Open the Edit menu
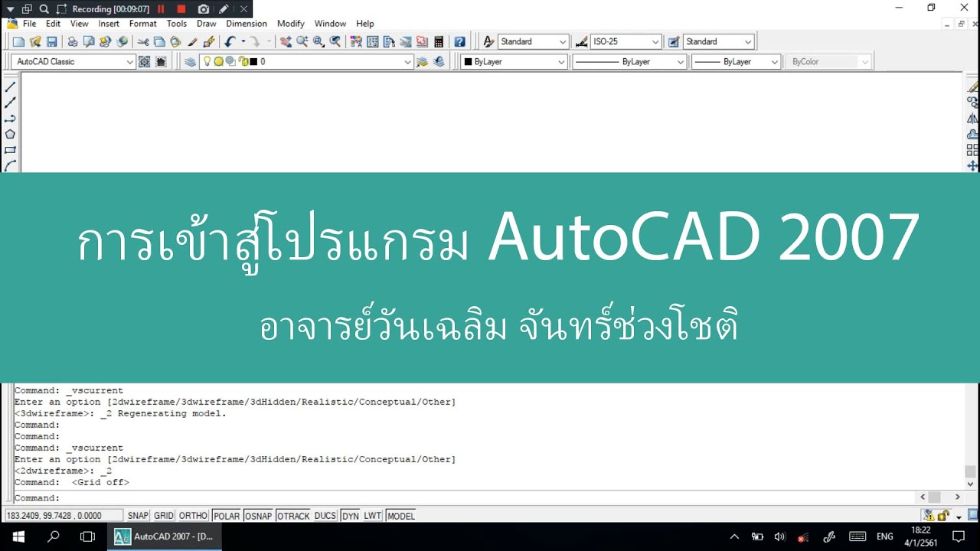The width and height of the screenshot is (980, 551). [x=53, y=24]
